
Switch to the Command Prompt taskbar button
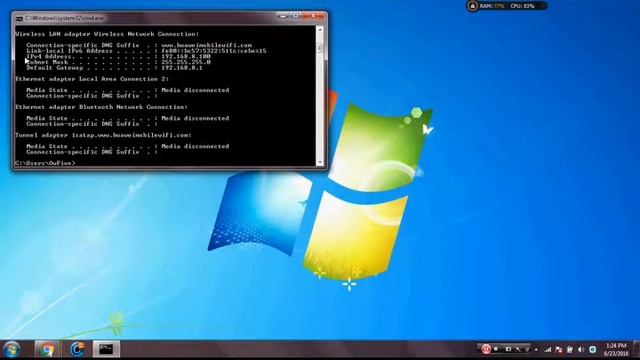point(106,350)
